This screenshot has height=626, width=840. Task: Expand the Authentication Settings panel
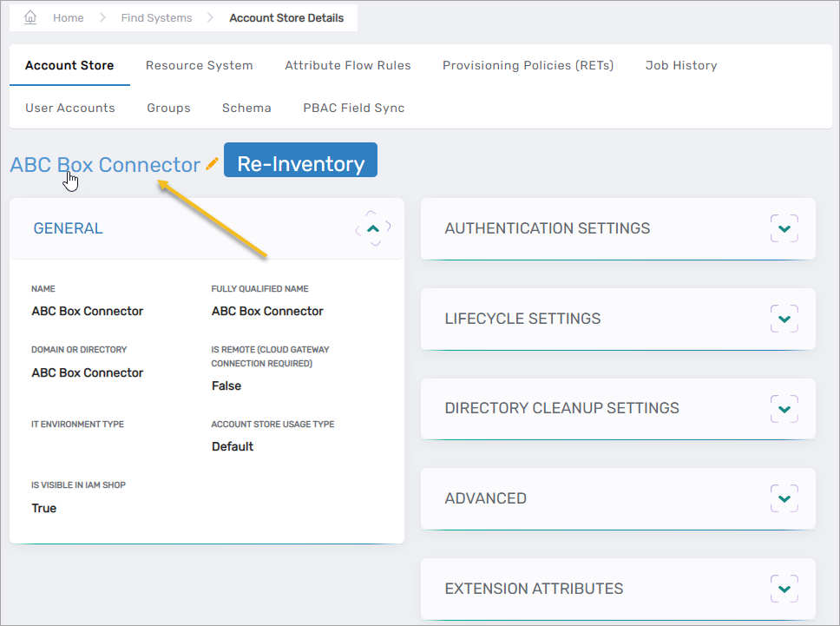(784, 228)
